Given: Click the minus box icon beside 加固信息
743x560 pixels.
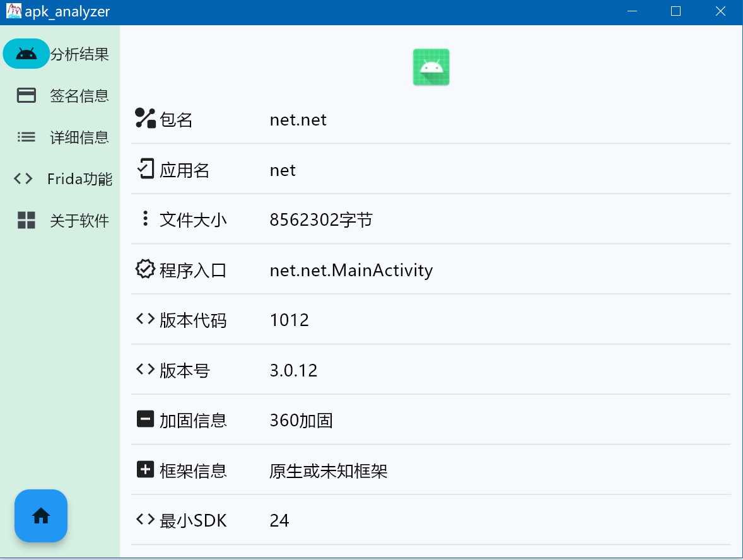Looking at the screenshot, I should (145, 419).
